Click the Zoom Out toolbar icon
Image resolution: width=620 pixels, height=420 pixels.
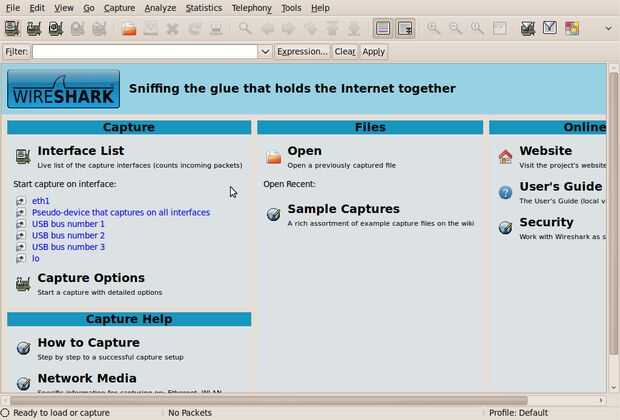(x=455, y=28)
